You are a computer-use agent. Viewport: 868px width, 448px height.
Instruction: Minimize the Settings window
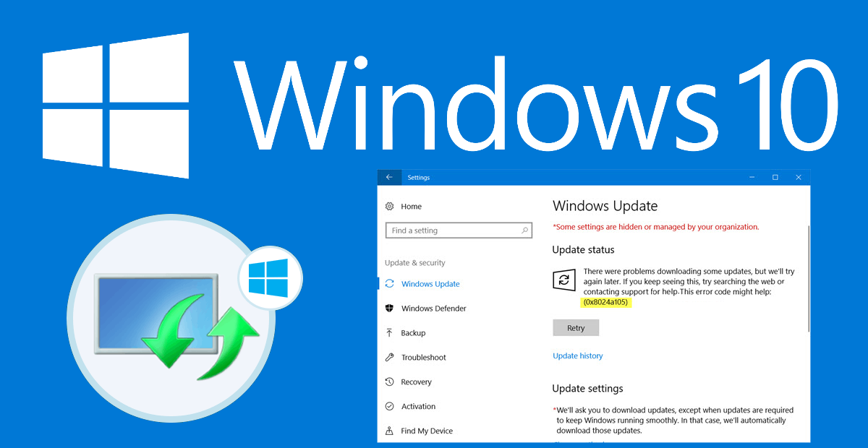pos(752,177)
